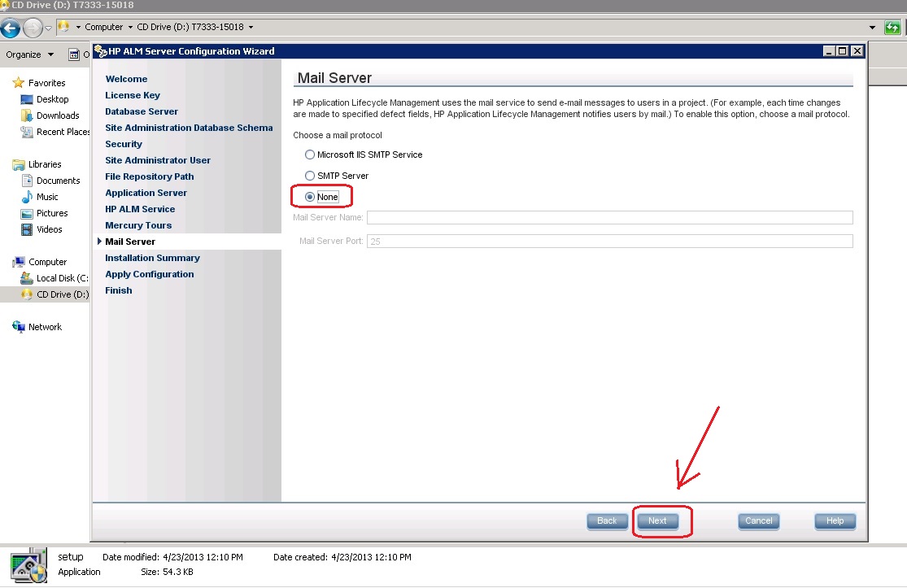Open the Security wizard step
The height and width of the screenshot is (588, 907).
click(123, 144)
